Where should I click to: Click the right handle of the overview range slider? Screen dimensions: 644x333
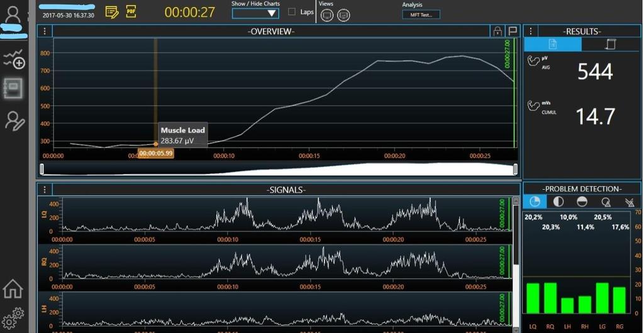tap(516, 170)
